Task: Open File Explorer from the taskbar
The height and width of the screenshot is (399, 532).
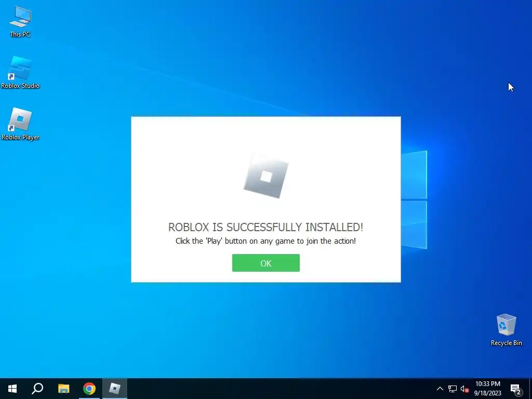Action: pyautogui.click(x=63, y=389)
